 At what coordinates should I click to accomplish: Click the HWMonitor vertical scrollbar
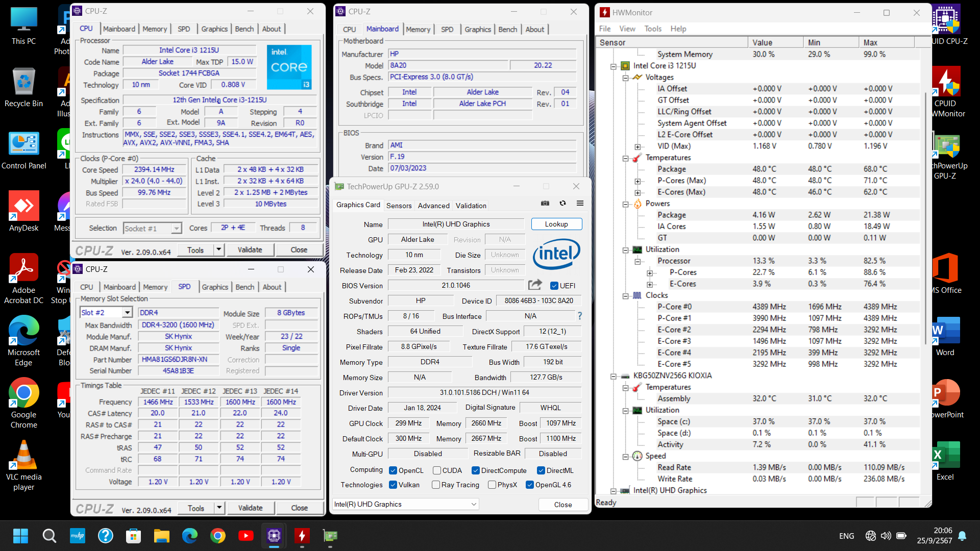point(926,219)
